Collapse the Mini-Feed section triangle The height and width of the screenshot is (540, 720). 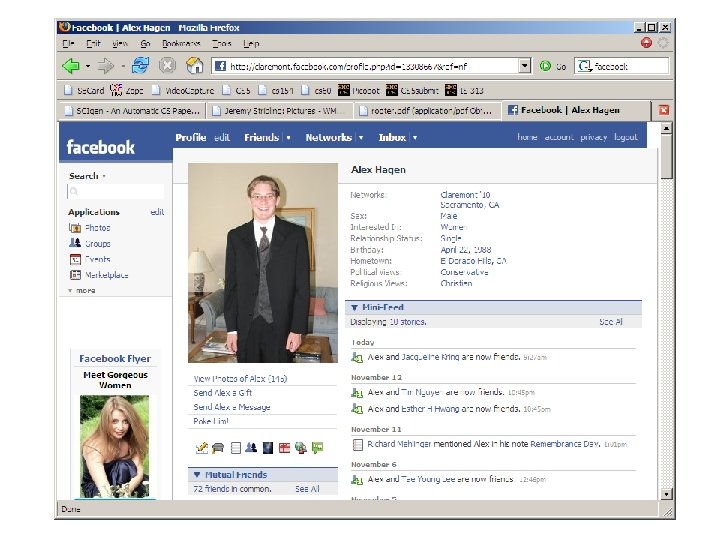(x=354, y=308)
